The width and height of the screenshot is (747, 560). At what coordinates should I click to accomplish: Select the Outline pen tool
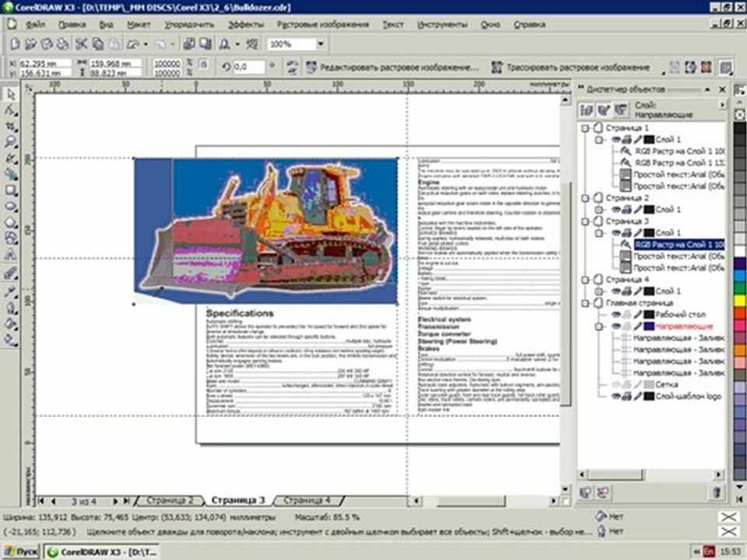click(x=10, y=308)
